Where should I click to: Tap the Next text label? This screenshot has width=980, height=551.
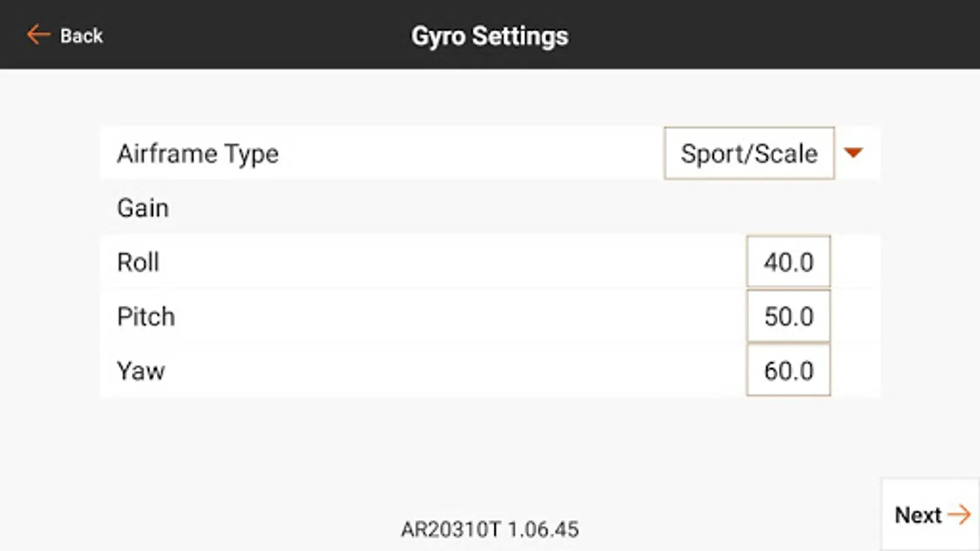(x=918, y=515)
